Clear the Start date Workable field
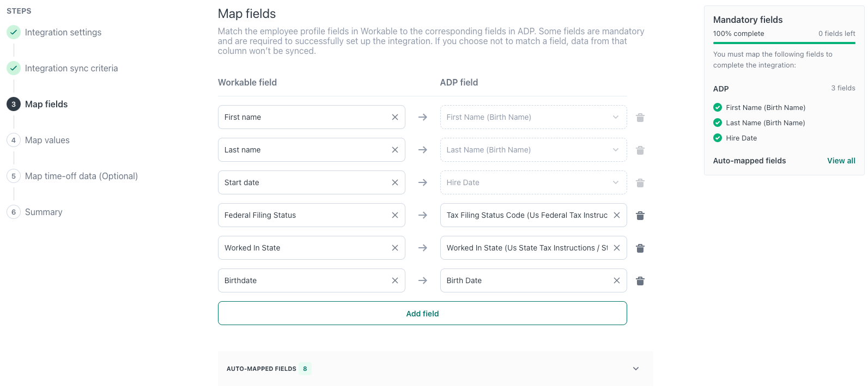This screenshot has height=391, width=868. [395, 182]
